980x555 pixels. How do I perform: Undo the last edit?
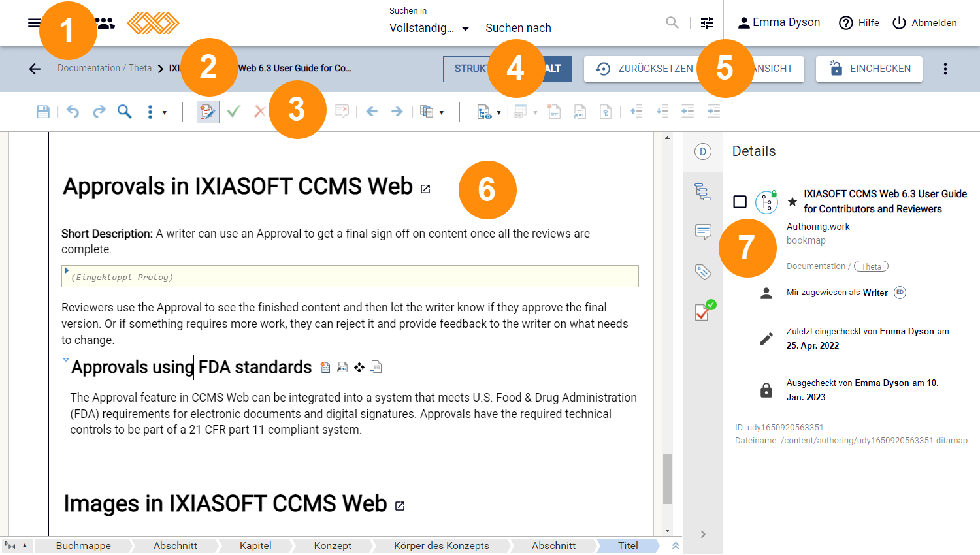point(73,112)
